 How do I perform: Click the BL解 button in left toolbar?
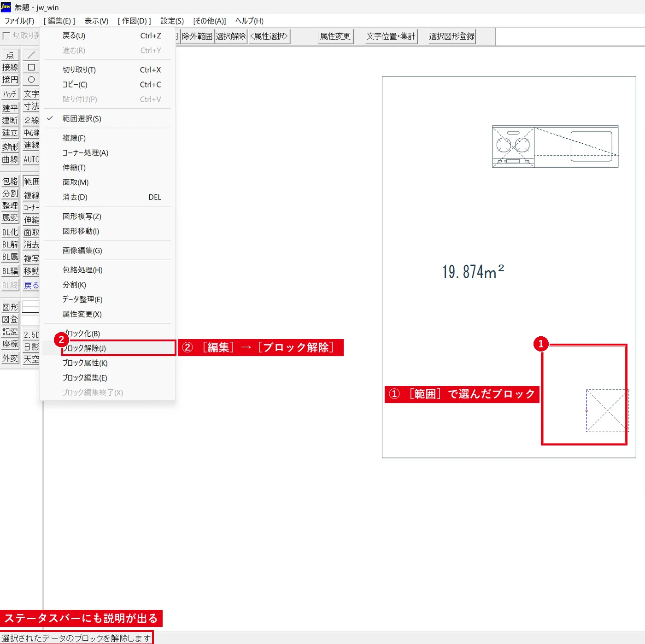click(x=10, y=245)
